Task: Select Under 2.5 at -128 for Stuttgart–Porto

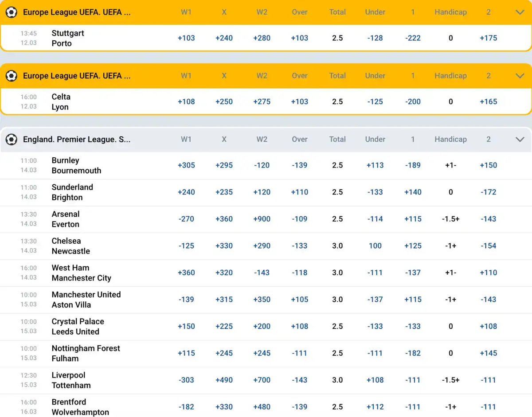Action: pyautogui.click(x=375, y=38)
